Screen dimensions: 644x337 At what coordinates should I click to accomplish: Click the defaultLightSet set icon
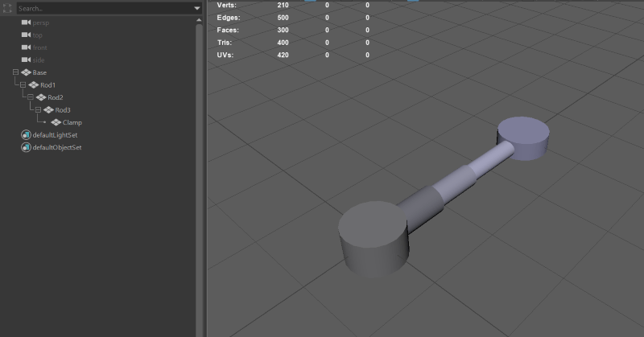coord(26,135)
